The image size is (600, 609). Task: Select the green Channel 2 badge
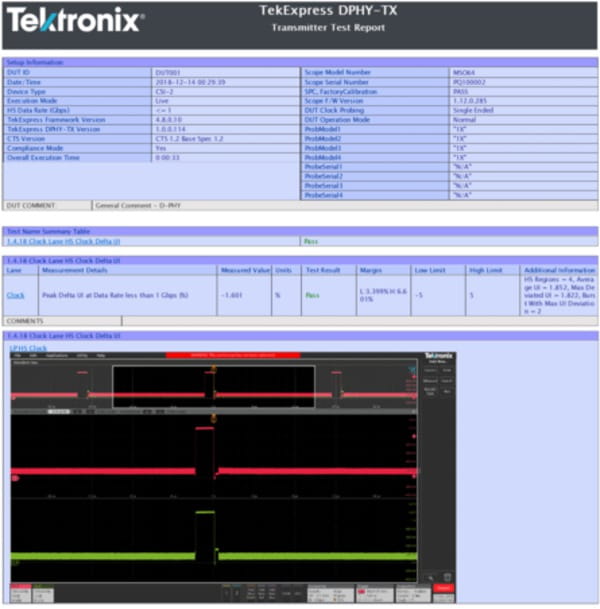tap(45, 594)
